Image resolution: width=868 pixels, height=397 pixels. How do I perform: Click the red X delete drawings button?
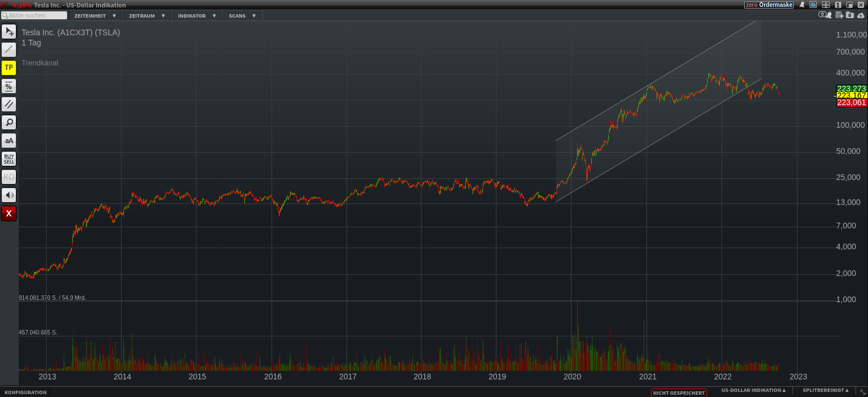(9, 213)
